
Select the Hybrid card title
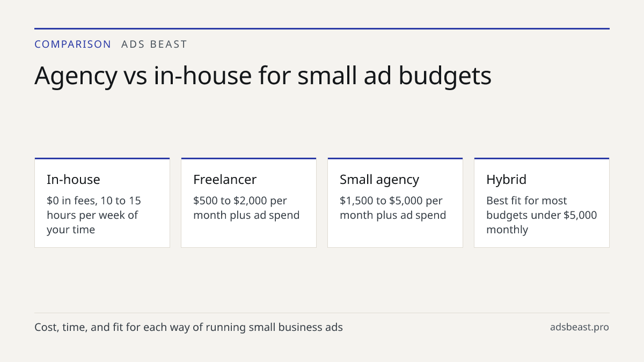coord(507,180)
